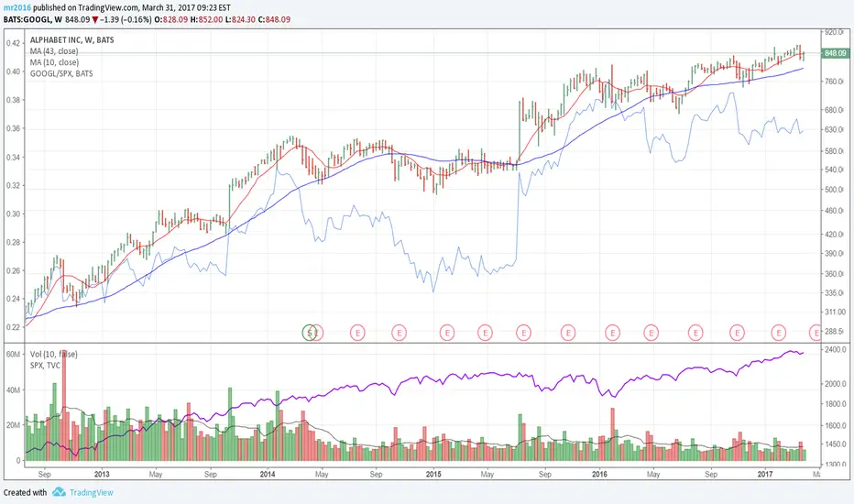Viewport: 854px width, 504px height.
Task: Click the 2014 label on time axis
Action: click(268, 474)
